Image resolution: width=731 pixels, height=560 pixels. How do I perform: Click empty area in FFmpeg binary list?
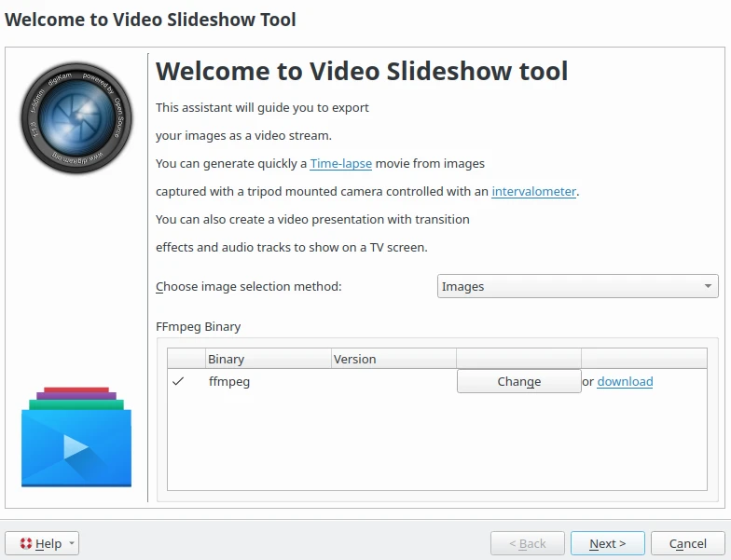[436, 441]
